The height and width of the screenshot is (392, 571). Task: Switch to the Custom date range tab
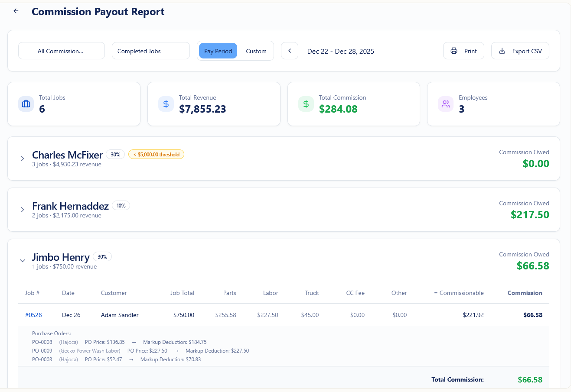[256, 51]
